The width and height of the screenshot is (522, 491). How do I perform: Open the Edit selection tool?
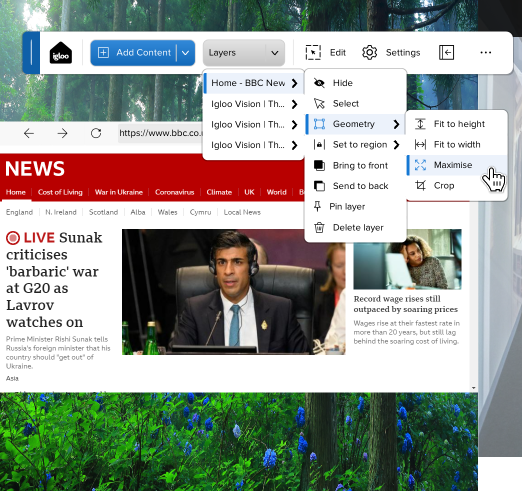click(x=326, y=53)
